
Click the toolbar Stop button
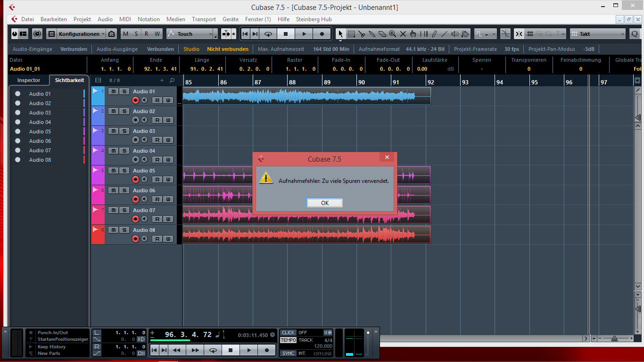[286, 34]
